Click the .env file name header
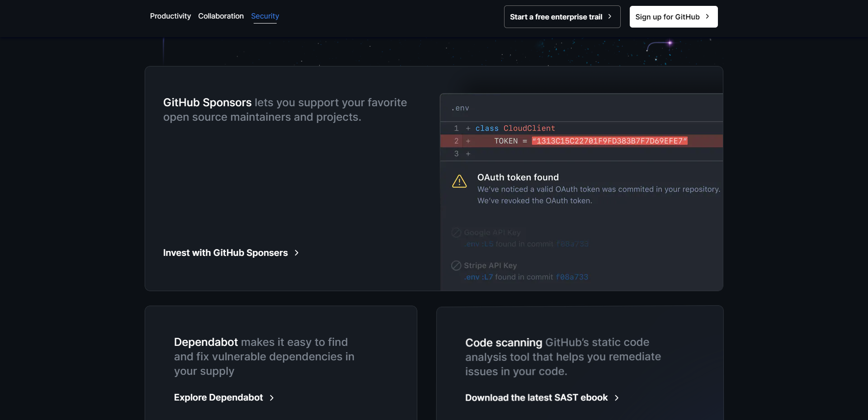This screenshot has width=868, height=420. [x=460, y=108]
